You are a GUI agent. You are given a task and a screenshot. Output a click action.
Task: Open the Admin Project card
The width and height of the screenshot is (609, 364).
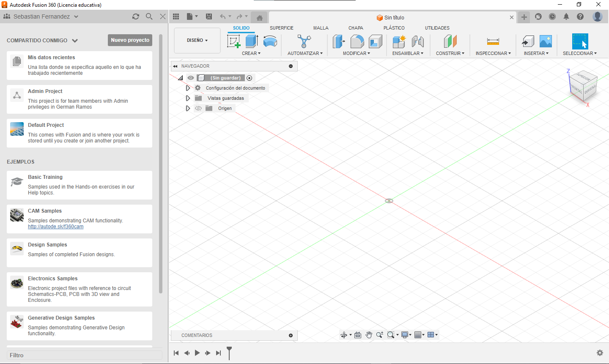point(80,99)
